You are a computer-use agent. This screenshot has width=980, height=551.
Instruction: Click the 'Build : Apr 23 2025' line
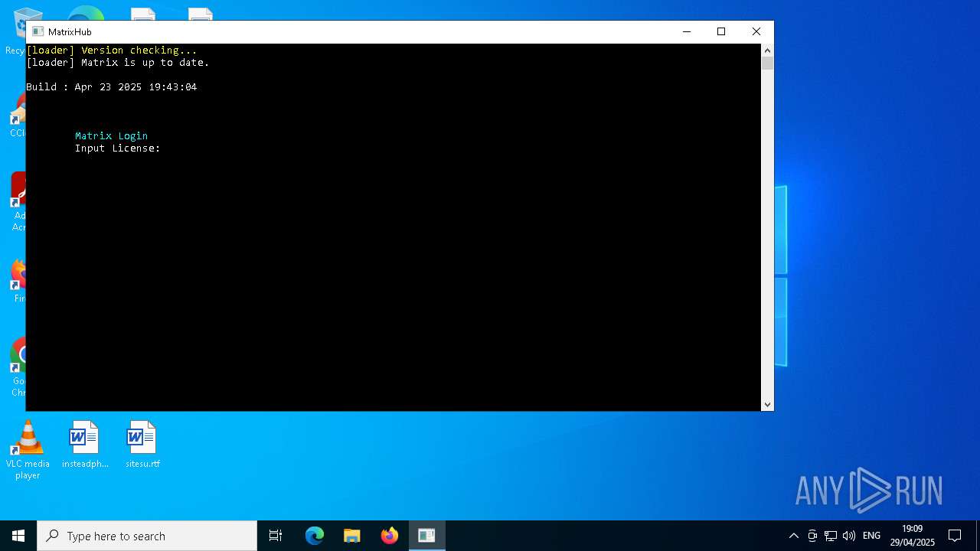point(112,86)
